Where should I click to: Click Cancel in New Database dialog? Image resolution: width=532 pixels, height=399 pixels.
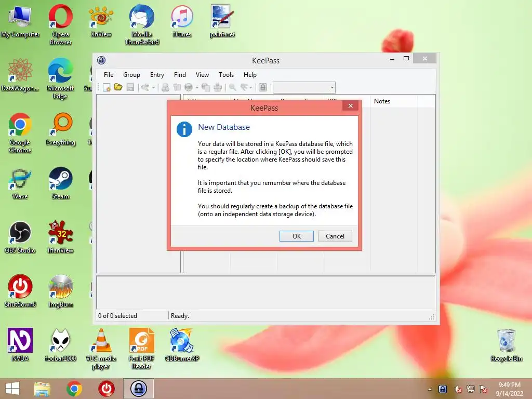point(335,236)
